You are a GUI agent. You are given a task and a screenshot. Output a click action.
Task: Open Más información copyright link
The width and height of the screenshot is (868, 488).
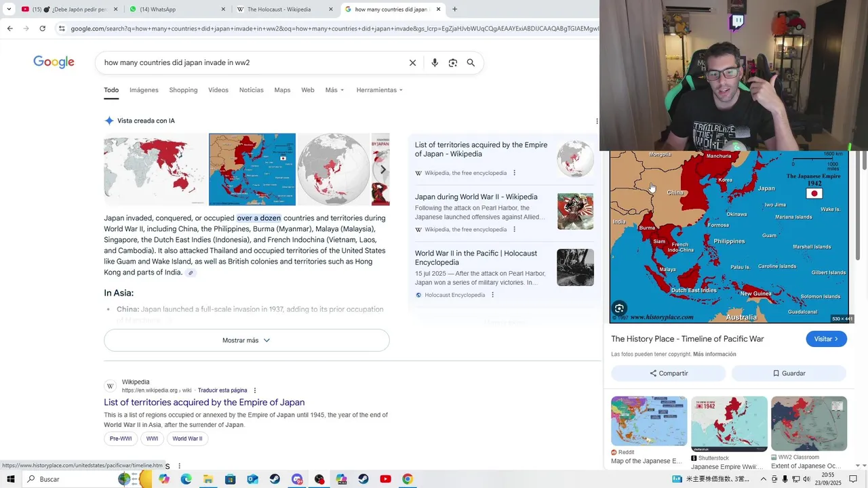pyautogui.click(x=714, y=354)
